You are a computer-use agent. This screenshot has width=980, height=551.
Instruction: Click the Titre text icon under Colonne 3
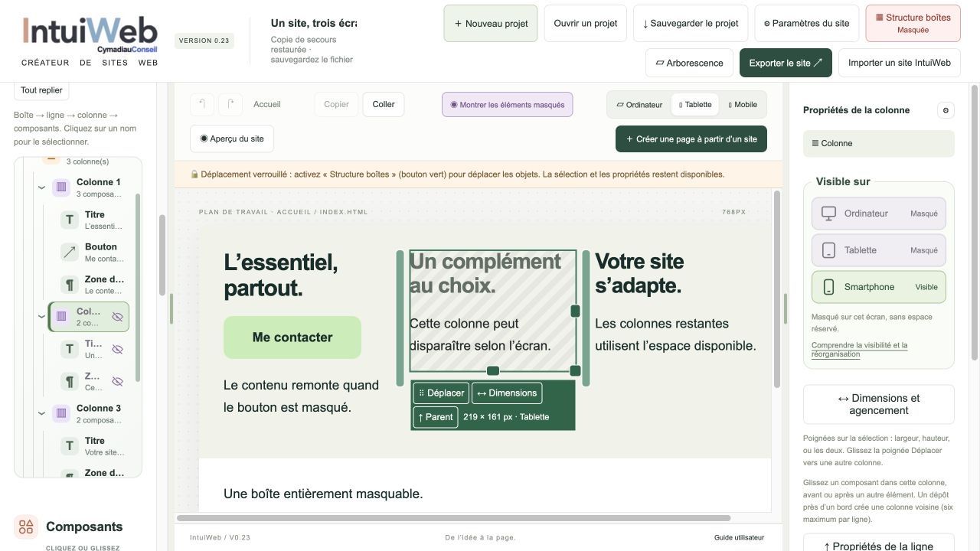click(x=70, y=445)
